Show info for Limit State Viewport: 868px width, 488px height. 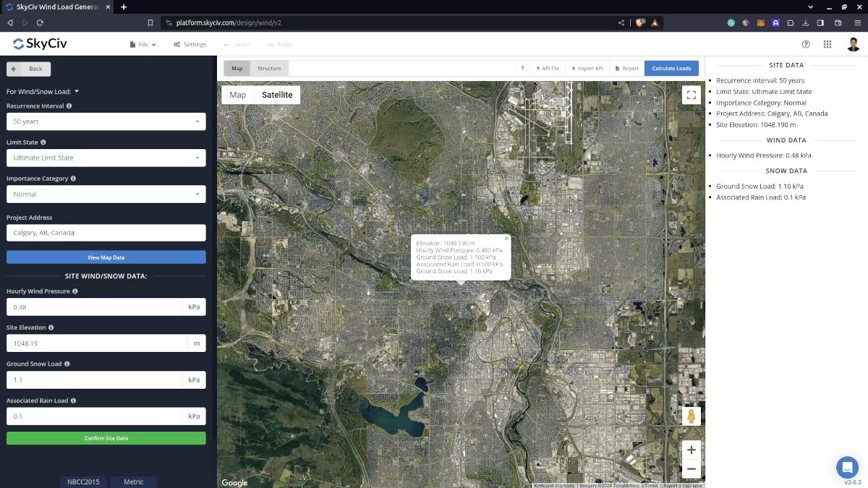(43, 142)
